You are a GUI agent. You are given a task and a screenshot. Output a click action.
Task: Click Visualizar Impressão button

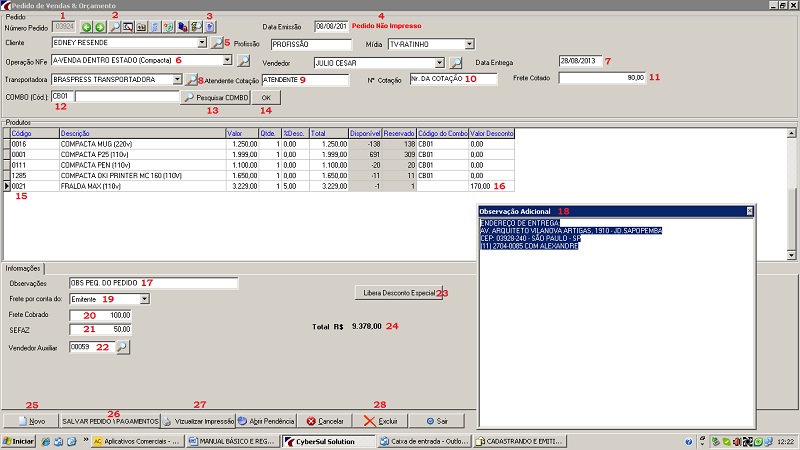click(x=198, y=421)
